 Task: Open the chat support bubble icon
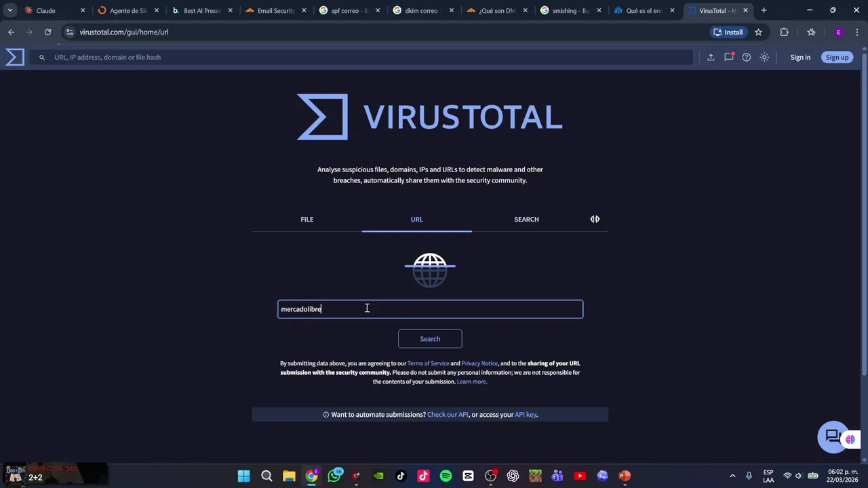pyautogui.click(x=833, y=437)
